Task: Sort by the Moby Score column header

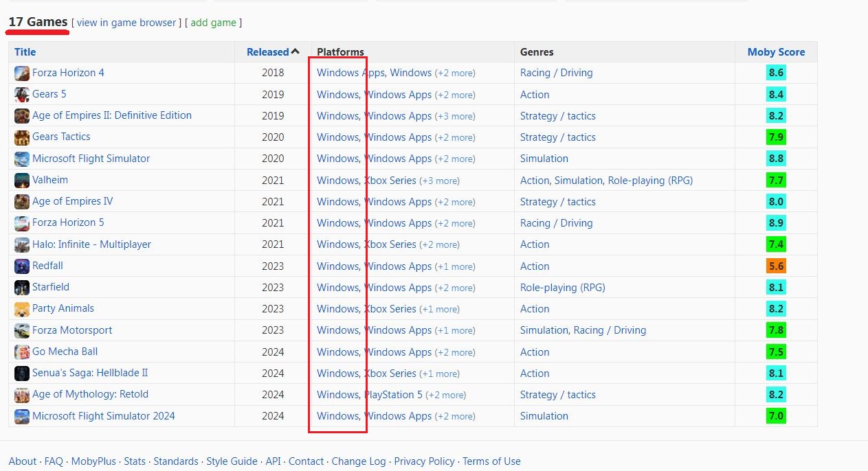Action: pos(776,52)
